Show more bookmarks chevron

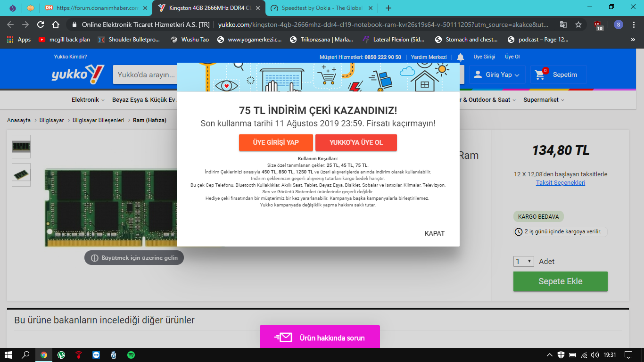click(634, 40)
